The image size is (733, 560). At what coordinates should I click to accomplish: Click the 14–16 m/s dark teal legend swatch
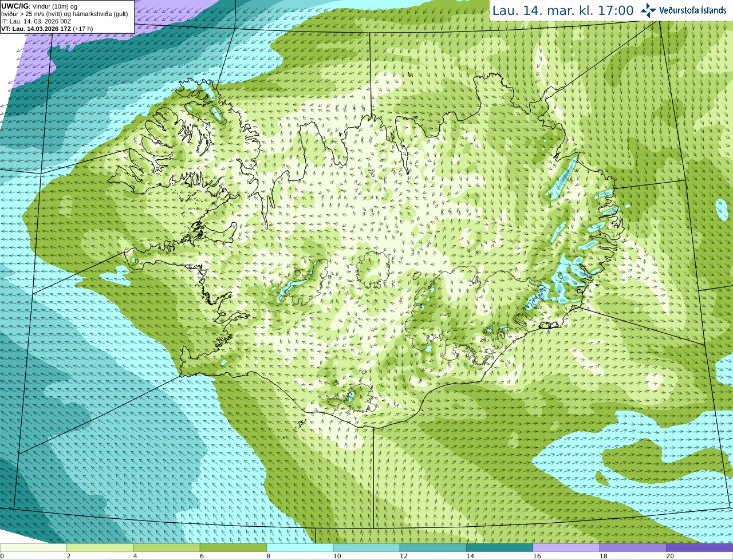(x=499, y=547)
